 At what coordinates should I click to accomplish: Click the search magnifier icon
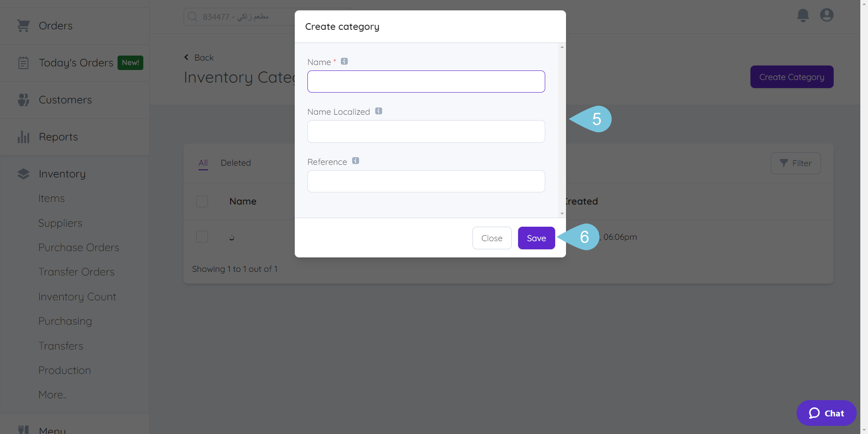[x=192, y=16]
